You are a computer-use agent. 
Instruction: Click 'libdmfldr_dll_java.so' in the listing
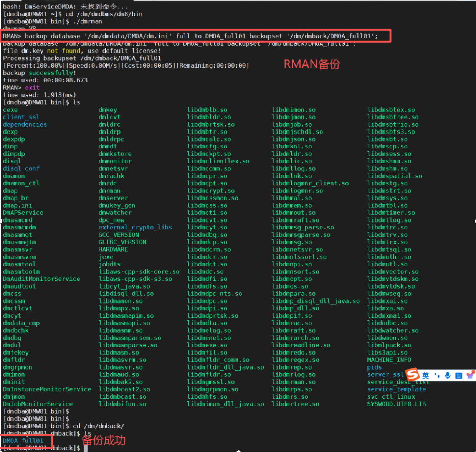click(x=225, y=367)
